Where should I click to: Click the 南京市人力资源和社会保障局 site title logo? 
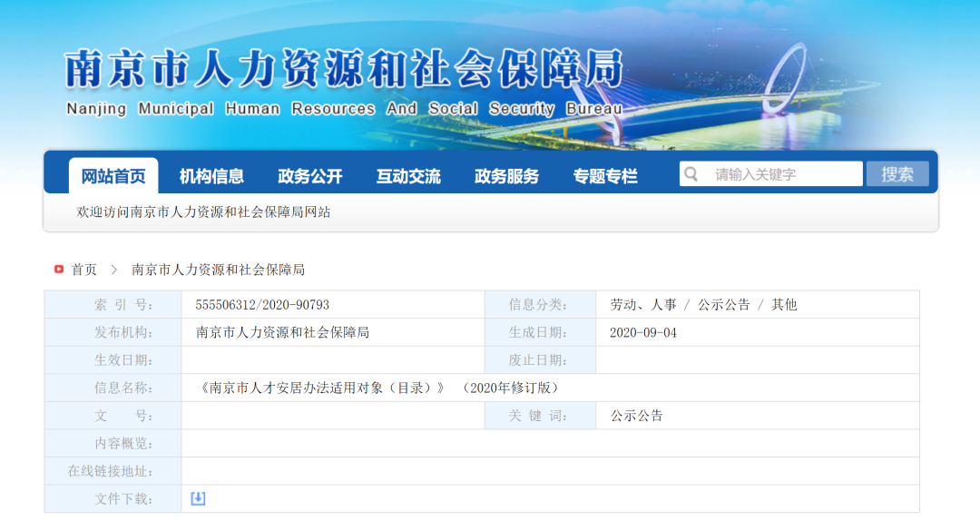pos(345,69)
